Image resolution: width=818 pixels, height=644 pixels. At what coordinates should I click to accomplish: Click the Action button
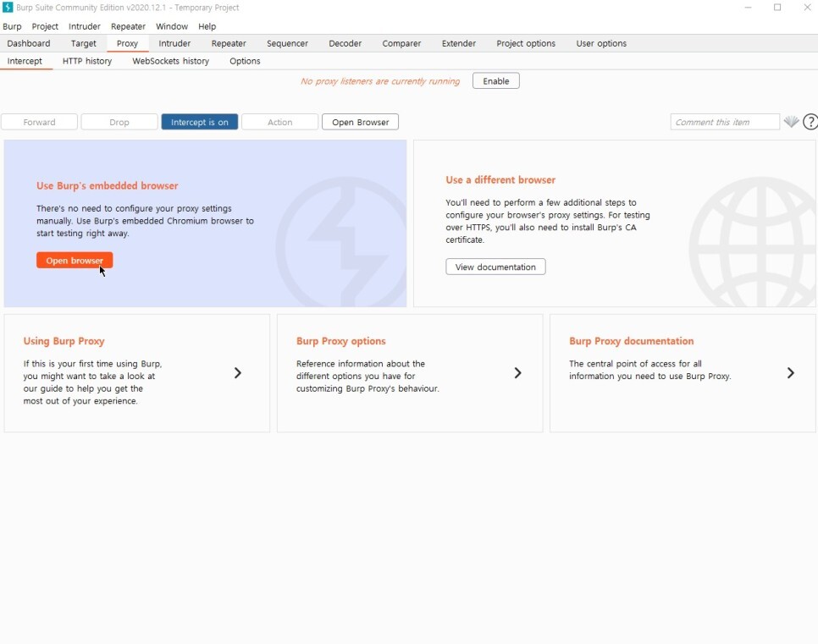279,122
